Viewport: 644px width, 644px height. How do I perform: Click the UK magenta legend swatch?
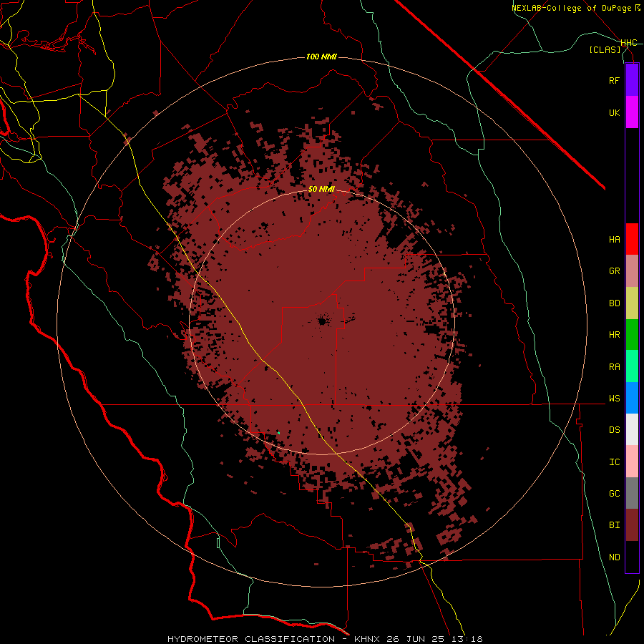[x=632, y=112]
